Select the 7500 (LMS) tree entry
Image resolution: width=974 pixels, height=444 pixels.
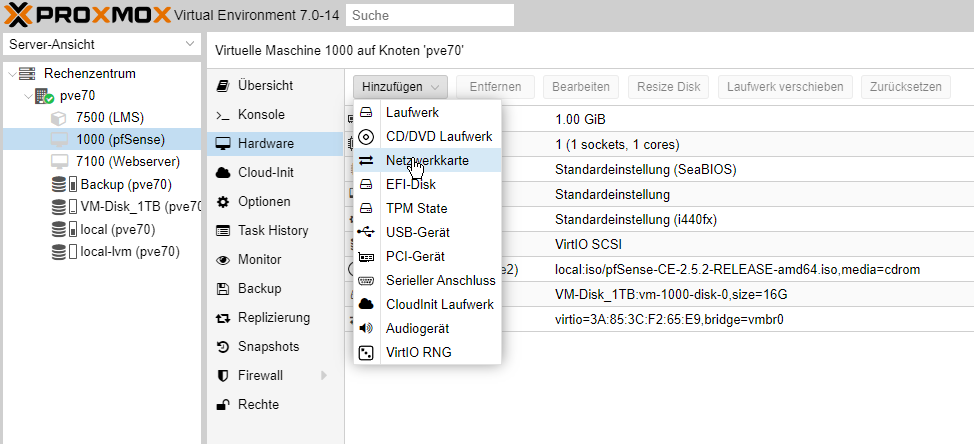102,117
